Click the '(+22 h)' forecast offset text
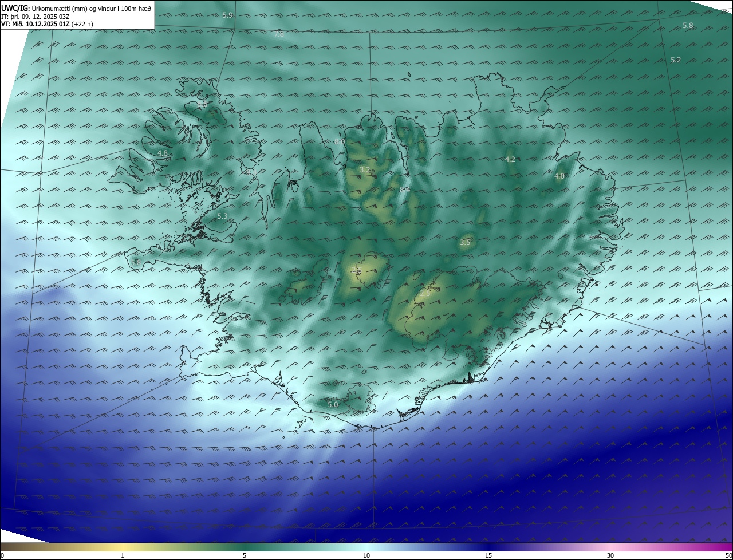733x560 pixels. click(x=82, y=24)
